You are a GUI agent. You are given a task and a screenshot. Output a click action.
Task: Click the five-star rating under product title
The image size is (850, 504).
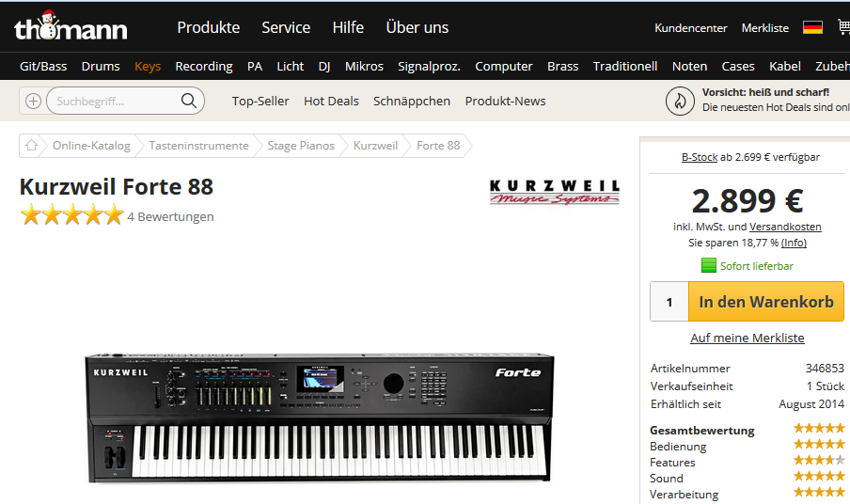(72, 215)
